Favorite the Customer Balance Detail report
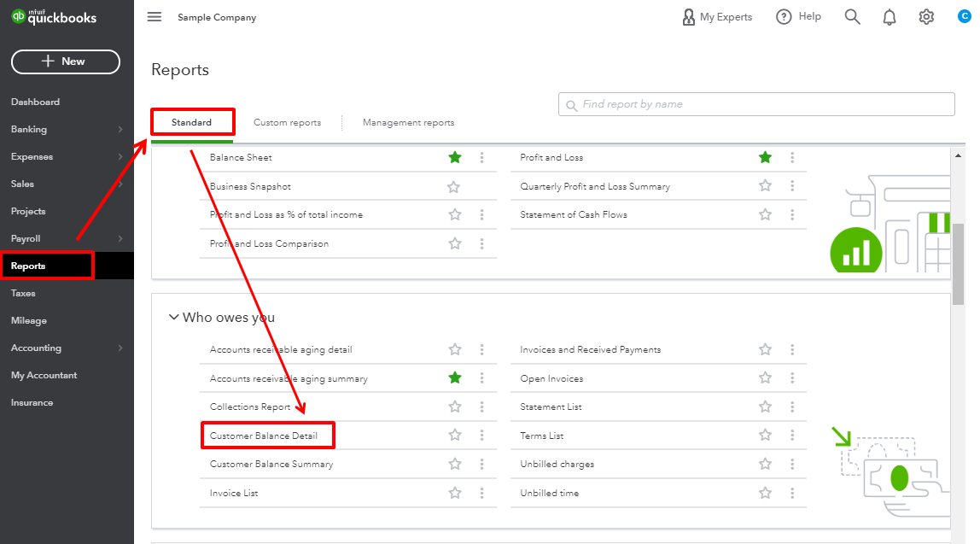Viewport: 980px width, 544px height. click(x=455, y=435)
